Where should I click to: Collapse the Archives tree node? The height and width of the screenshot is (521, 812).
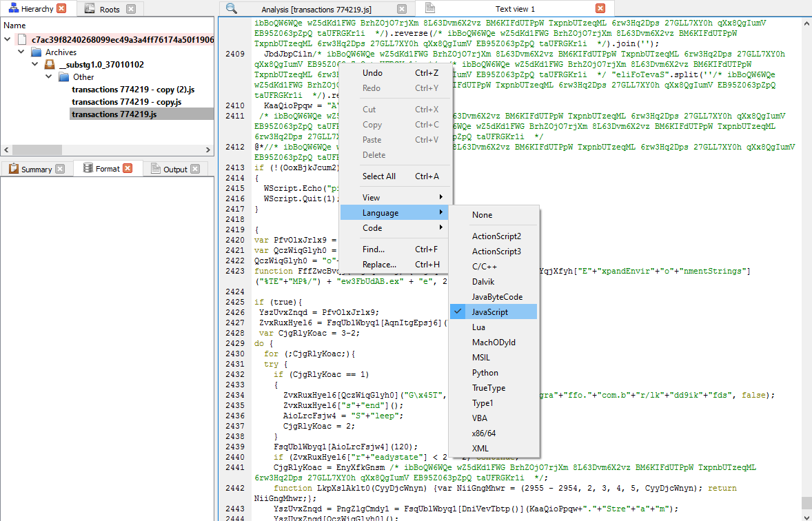pyautogui.click(x=21, y=52)
